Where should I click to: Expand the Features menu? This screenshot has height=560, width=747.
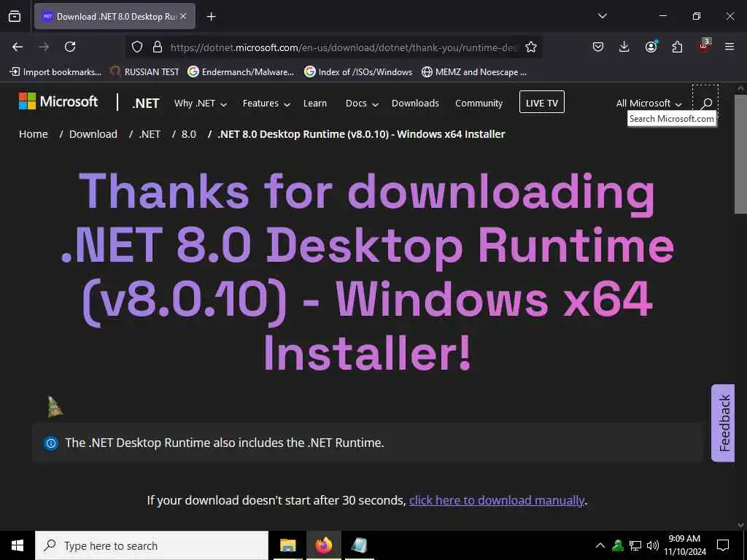click(266, 104)
